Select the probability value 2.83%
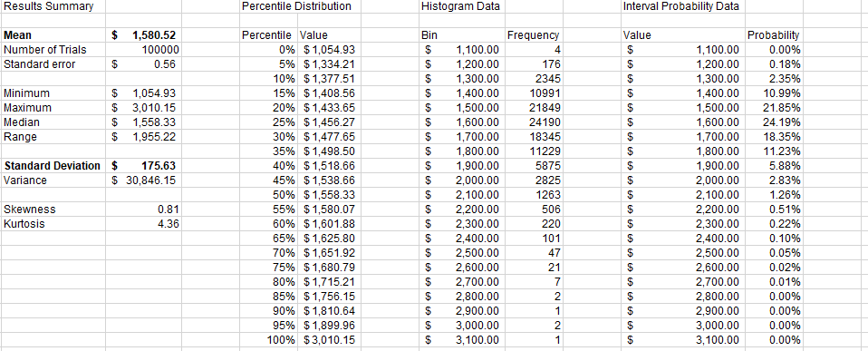The height and width of the screenshot is (351, 868). click(x=774, y=180)
